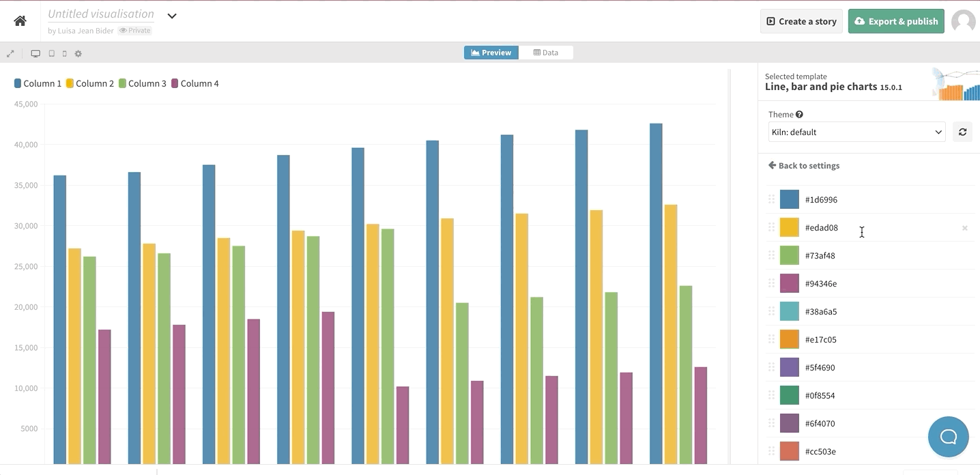Toggle Column 3 in chart legend
980x475 pixels.
[x=143, y=83]
